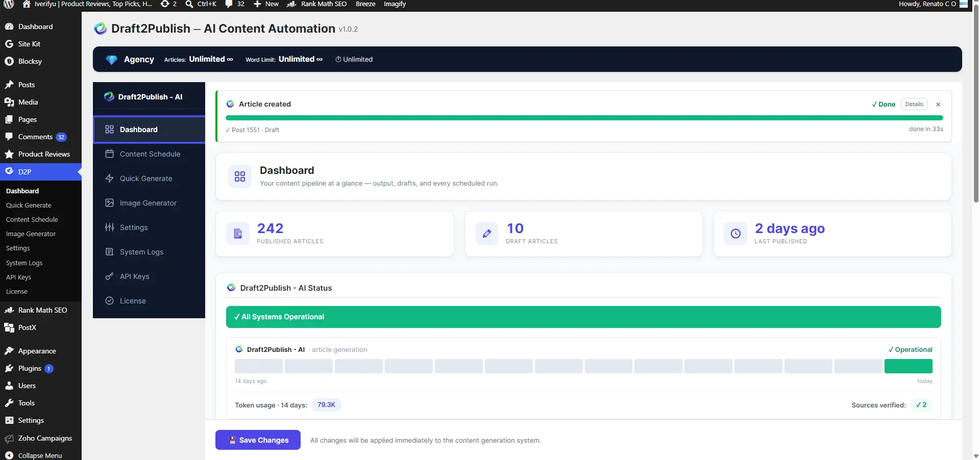Open the updates icon showing 2
The height and width of the screenshot is (460, 980).
pos(168,4)
